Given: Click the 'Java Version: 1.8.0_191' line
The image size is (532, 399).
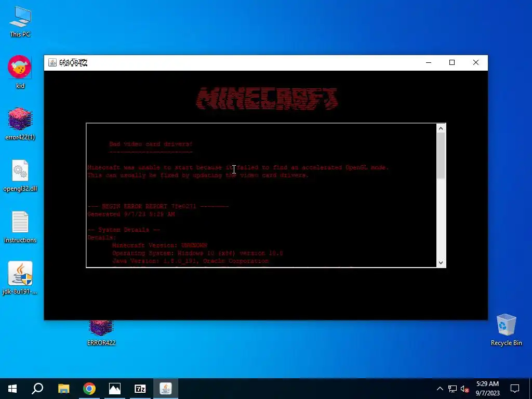Looking at the screenshot, I should 190,261.
